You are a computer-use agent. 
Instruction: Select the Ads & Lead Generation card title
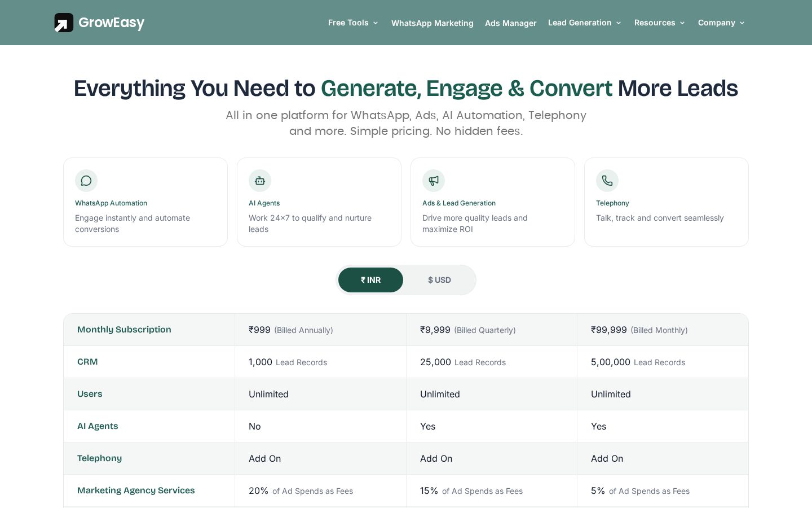(459, 203)
